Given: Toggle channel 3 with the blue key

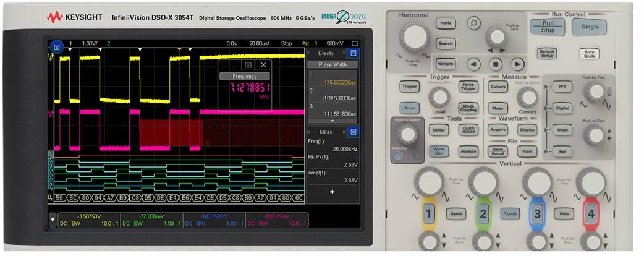Looking at the screenshot, I should (x=536, y=214).
